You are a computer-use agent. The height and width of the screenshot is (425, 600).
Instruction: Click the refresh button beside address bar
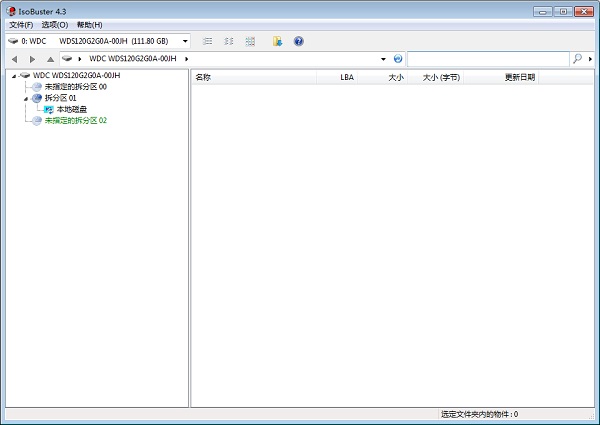pos(398,59)
